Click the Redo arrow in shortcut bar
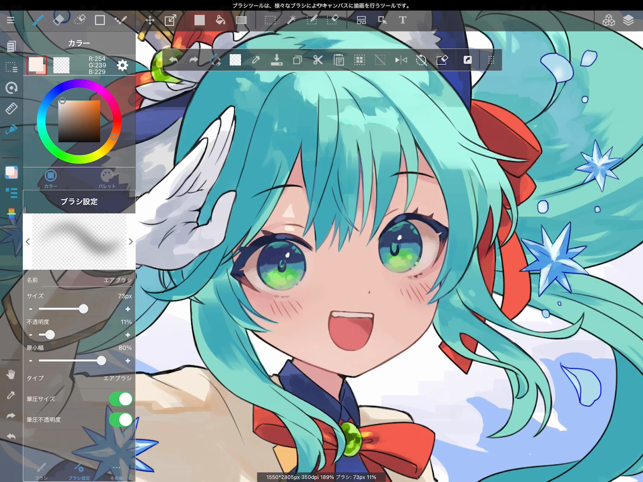 [x=194, y=60]
